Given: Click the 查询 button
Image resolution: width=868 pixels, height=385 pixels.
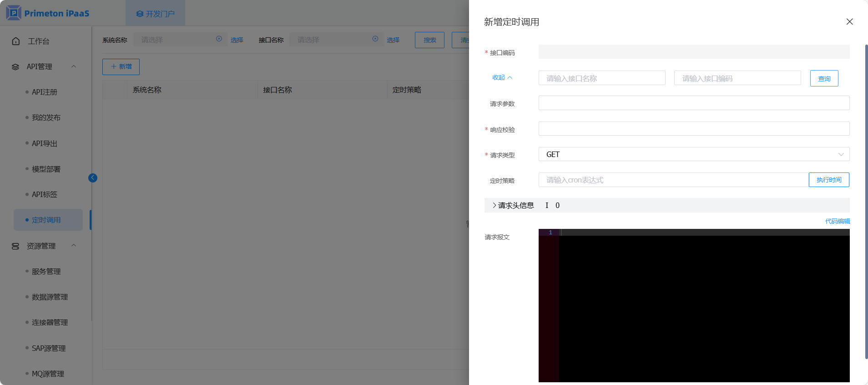Looking at the screenshot, I should pyautogui.click(x=824, y=79).
